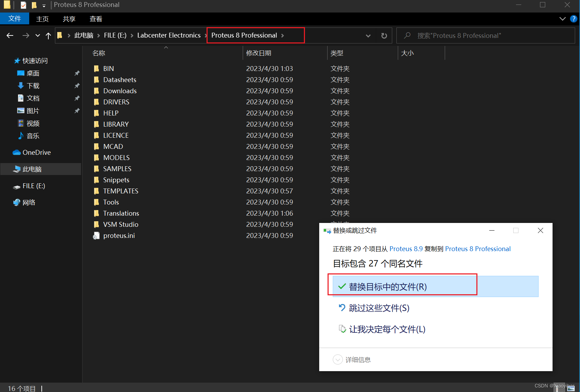Select OneDrive in the sidebar
Screen dimensions: 580x392
[x=37, y=152]
